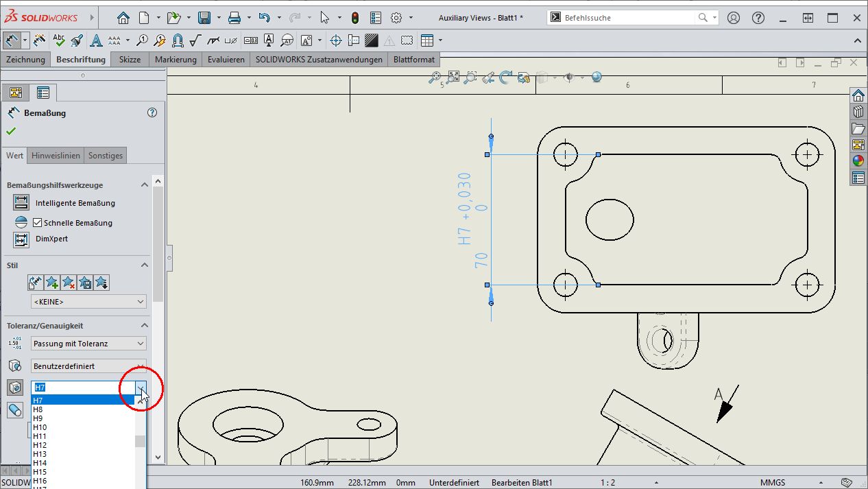This screenshot has width=868, height=489.
Task: Switch to the Hinweislinien tab
Action: (x=56, y=156)
